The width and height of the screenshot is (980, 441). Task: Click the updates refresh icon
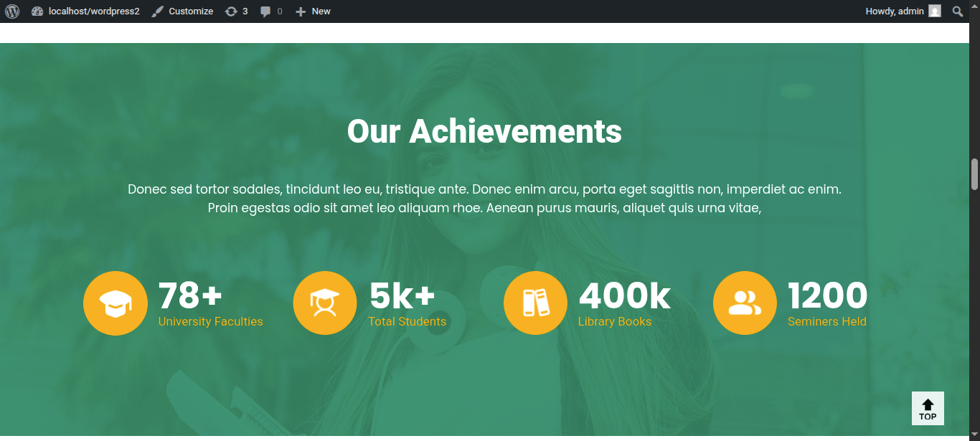pyautogui.click(x=231, y=11)
